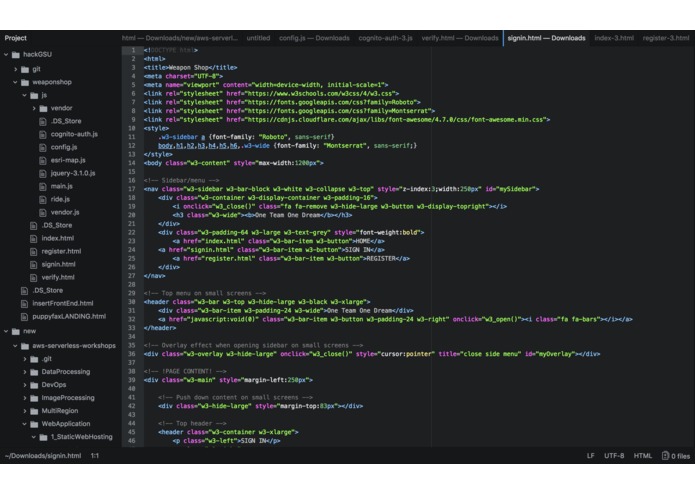Open the .DS_Store under weaponshop
This screenshot has height=494, width=695.
(x=57, y=226)
